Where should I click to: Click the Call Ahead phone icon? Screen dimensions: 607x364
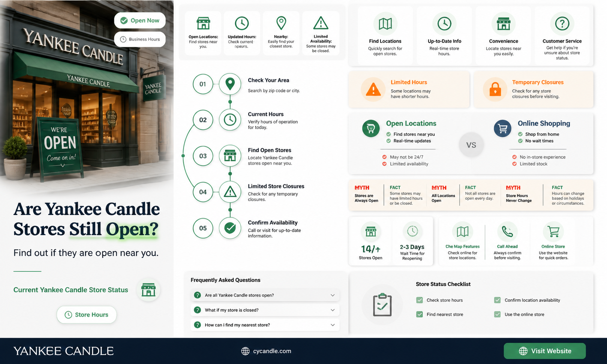tap(507, 232)
